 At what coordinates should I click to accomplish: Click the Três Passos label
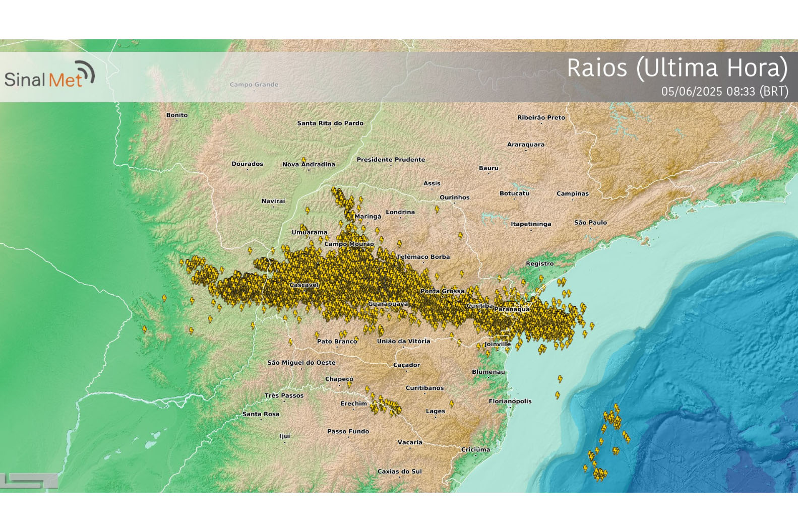284,396
